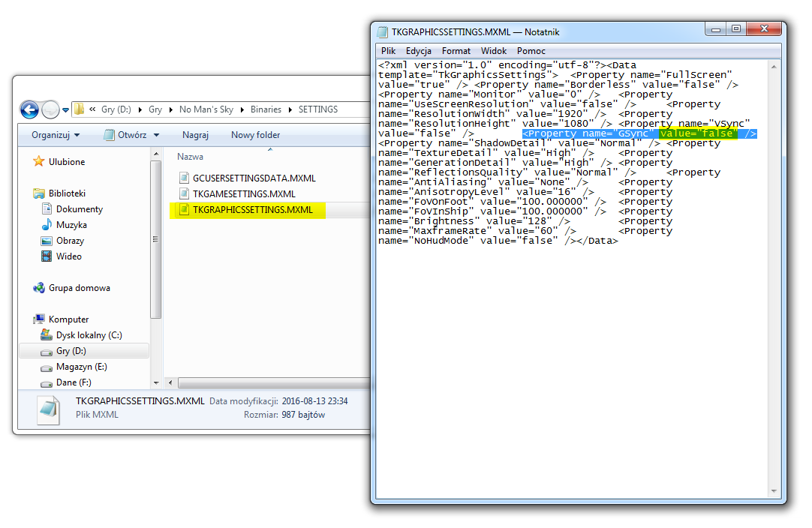812x528 pixels.
Task: Click the TKGRAPHICSSETTINGS.MXML file icon in the list
Action: (x=184, y=210)
